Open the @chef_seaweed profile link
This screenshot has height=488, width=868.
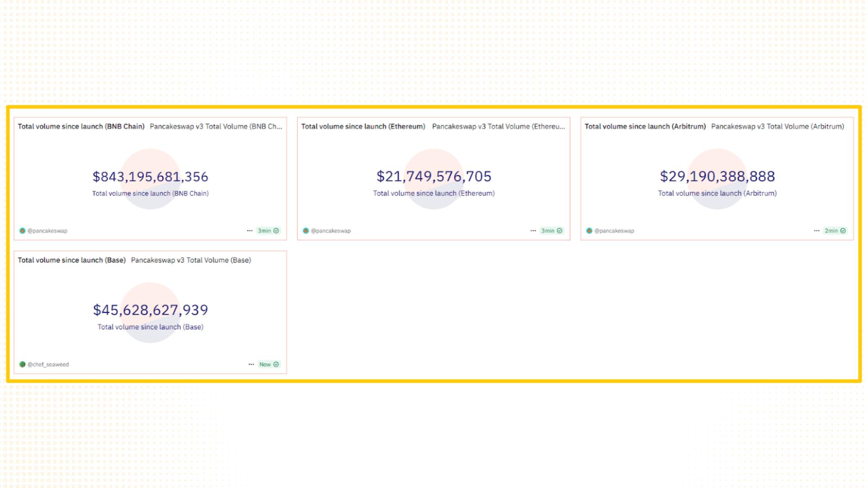(x=48, y=365)
